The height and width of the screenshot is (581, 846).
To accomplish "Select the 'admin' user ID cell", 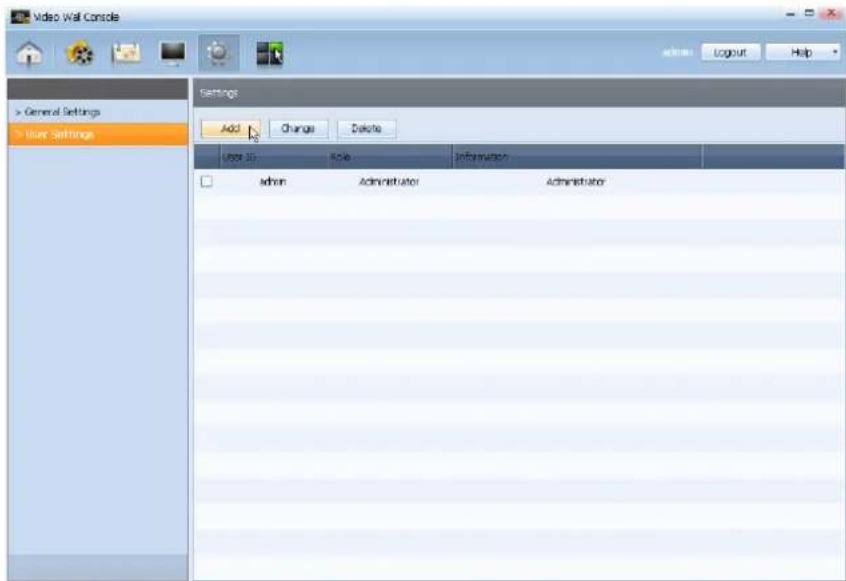I will pyautogui.click(x=273, y=182).
